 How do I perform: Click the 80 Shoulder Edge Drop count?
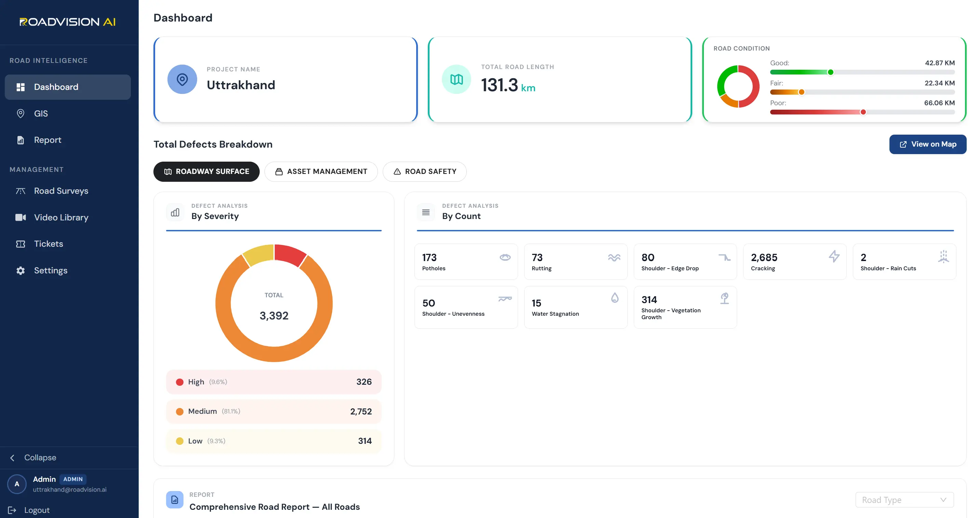tap(648, 258)
